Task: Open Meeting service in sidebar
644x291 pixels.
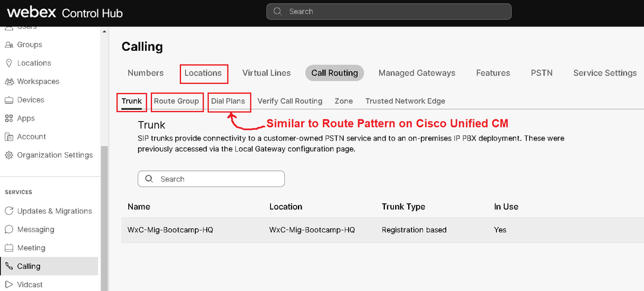Action: point(31,248)
